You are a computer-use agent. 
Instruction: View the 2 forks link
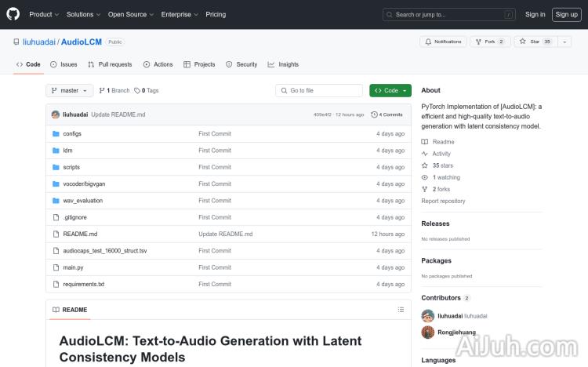click(436, 189)
